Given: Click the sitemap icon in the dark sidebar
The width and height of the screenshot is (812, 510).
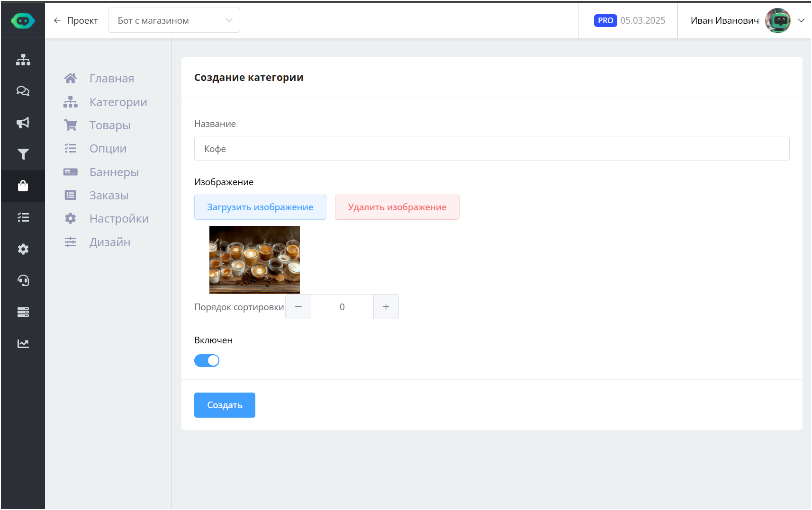Looking at the screenshot, I should (23, 60).
